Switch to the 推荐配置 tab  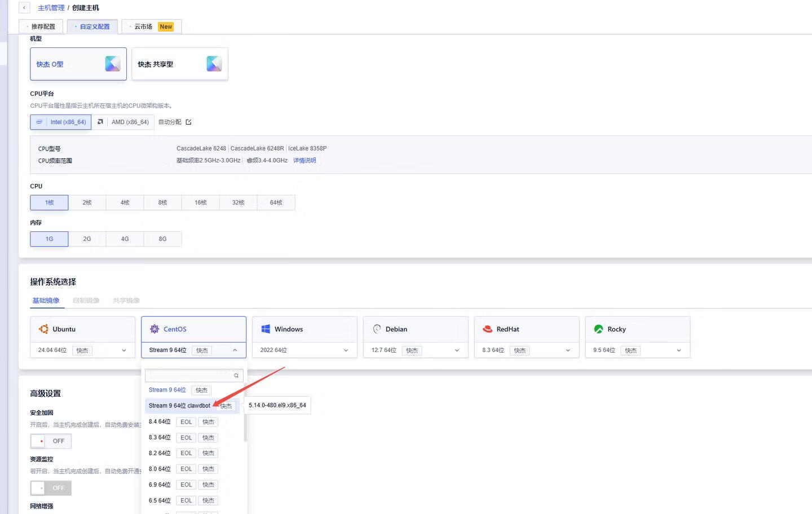coord(41,27)
